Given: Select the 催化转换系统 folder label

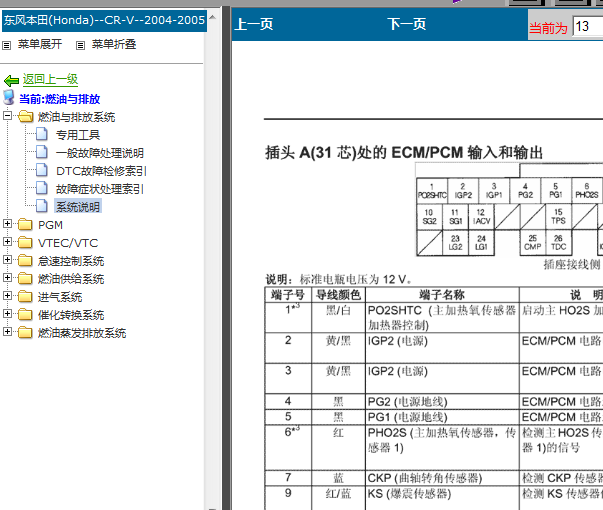Looking at the screenshot, I should click(71, 315).
